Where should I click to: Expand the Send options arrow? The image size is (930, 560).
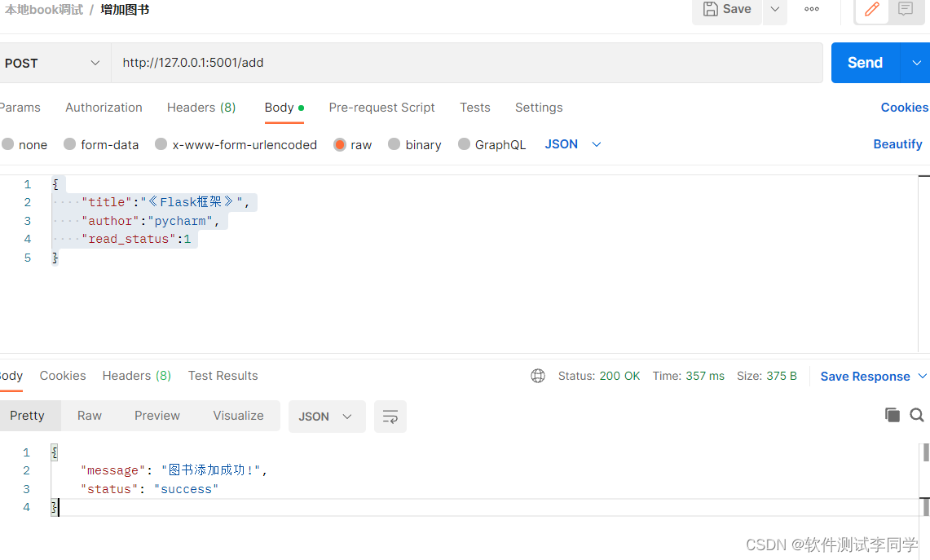click(916, 63)
